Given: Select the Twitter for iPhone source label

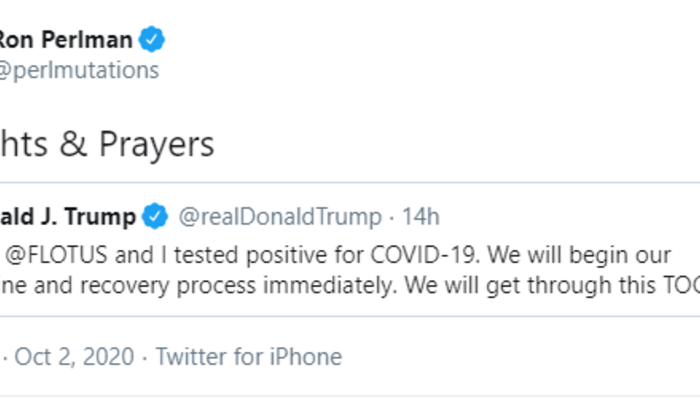Looking at the screenshot, I should pos(248,356).
